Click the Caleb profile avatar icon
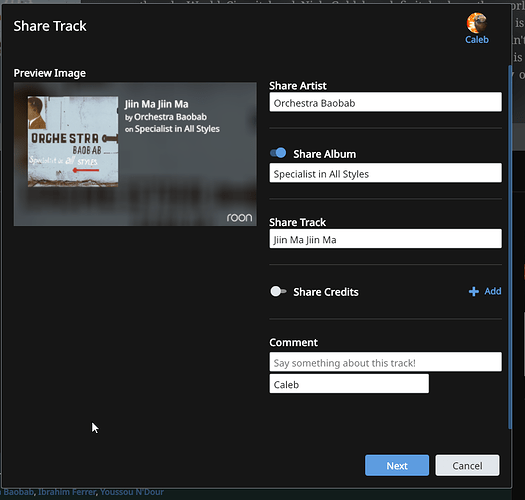The width and height of the screenshot is (525, 500). [476, 22]
